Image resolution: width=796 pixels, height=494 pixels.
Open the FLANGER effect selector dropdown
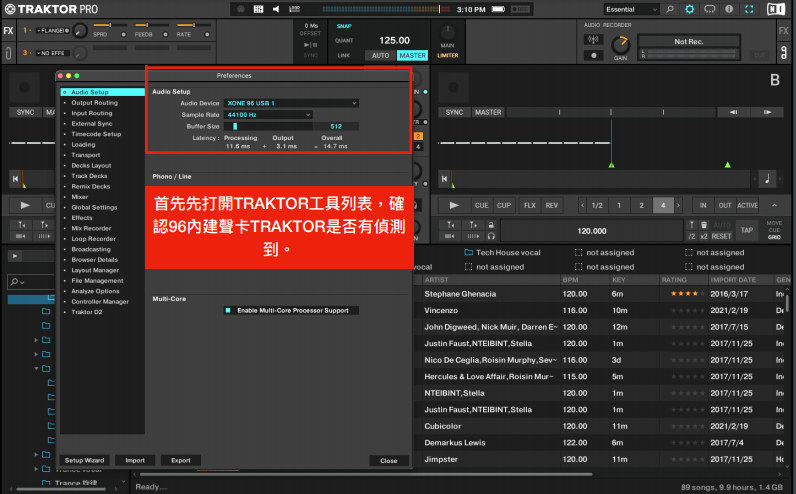click(x=53, y=30)
